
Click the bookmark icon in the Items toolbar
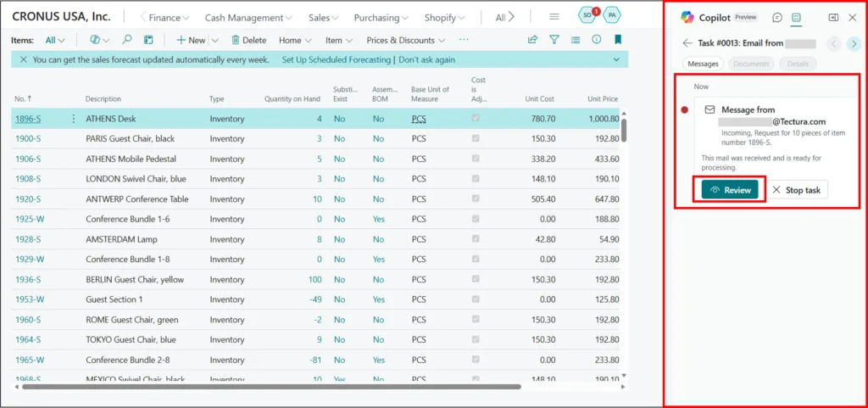pyautogui.click(x=618, y=40)
